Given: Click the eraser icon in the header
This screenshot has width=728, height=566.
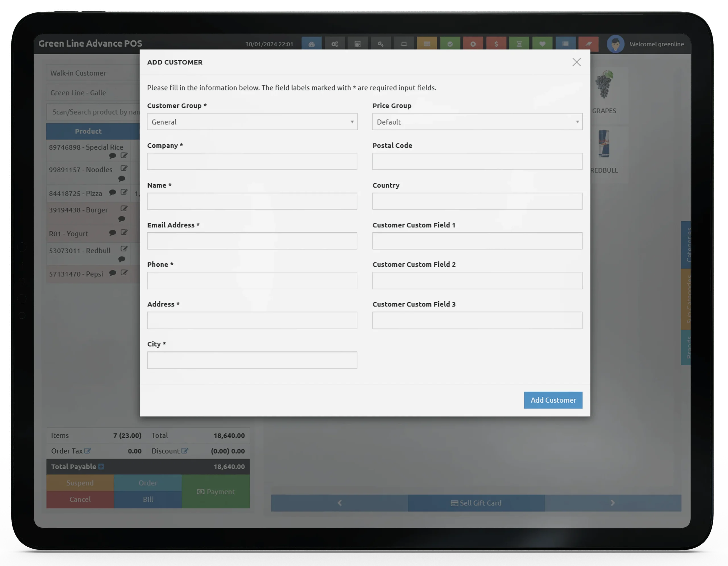Looking at the screenshot, I should [588, 44].
